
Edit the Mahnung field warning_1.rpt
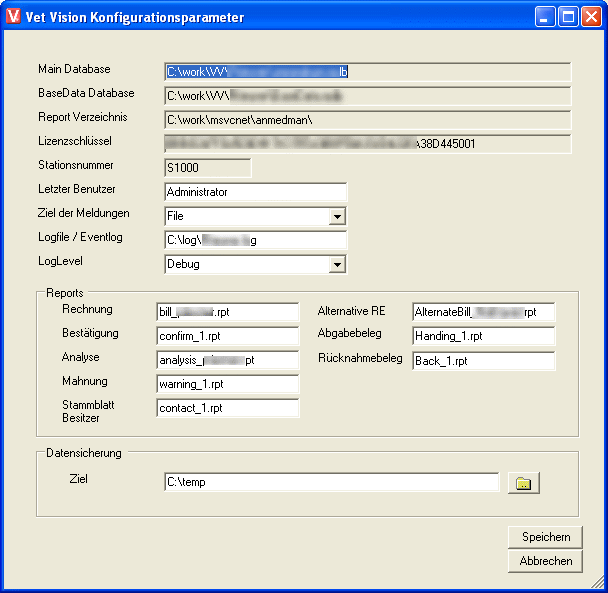228,384
